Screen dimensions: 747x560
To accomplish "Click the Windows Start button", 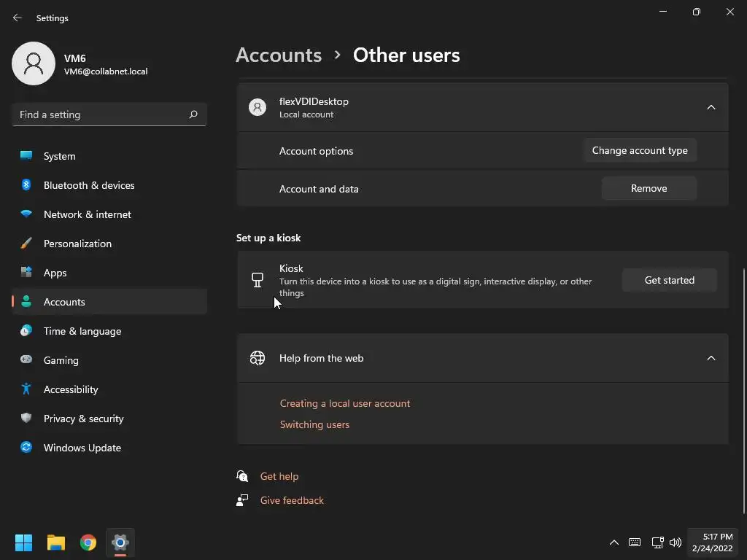I will [x=24, y=542].
